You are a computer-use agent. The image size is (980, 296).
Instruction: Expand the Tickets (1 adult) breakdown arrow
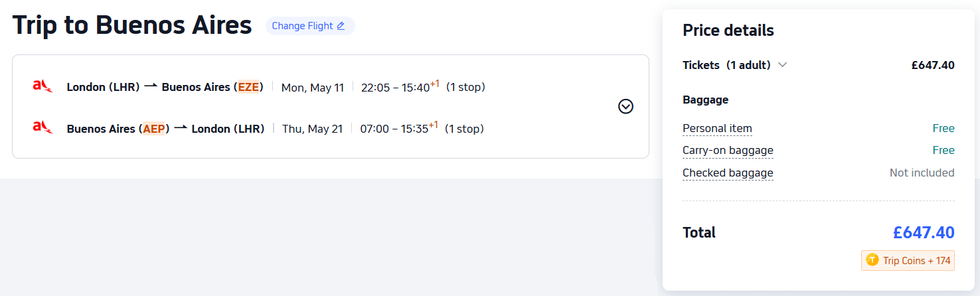pos(783,65)
